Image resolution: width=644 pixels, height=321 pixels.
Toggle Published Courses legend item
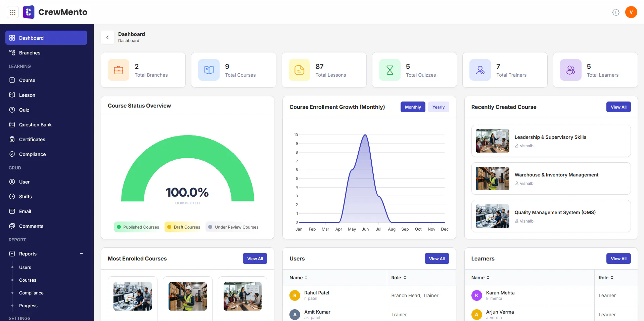(138, 227)
